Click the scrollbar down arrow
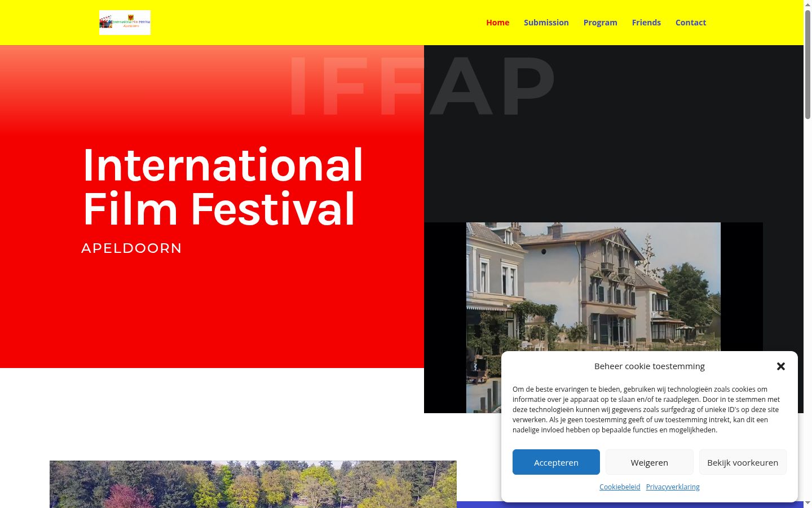The image size is (812, 508). pyautogui.click(x=807, y=503)
